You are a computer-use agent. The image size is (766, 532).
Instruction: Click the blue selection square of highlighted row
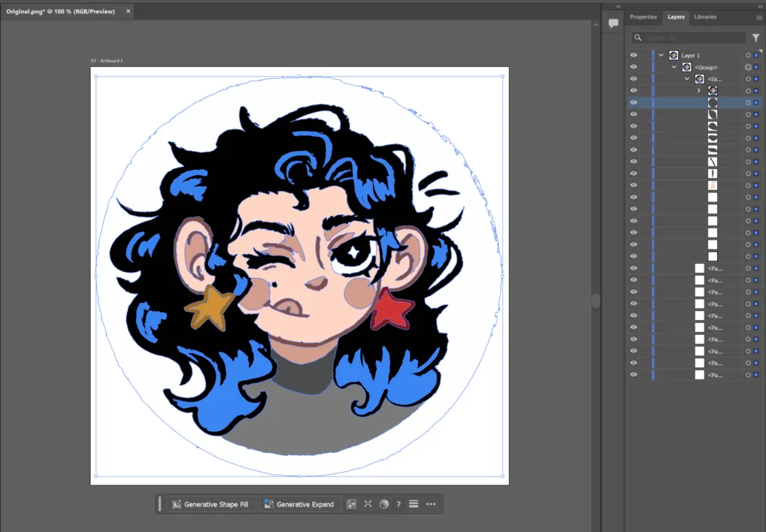click(x=756, y=103)
